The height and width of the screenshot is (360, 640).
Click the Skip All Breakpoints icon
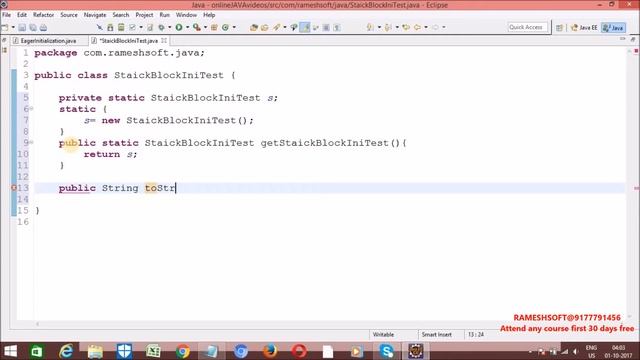point(99,27)
